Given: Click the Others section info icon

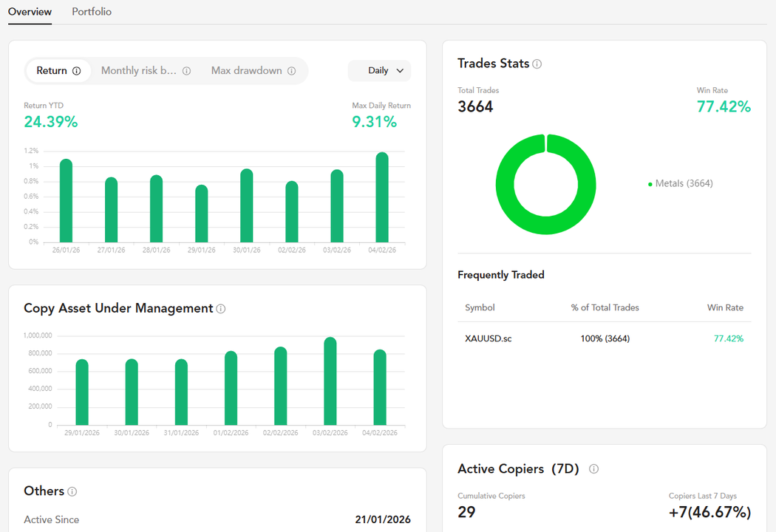Looking at the screenshot, I should click(x=71, y=491).
